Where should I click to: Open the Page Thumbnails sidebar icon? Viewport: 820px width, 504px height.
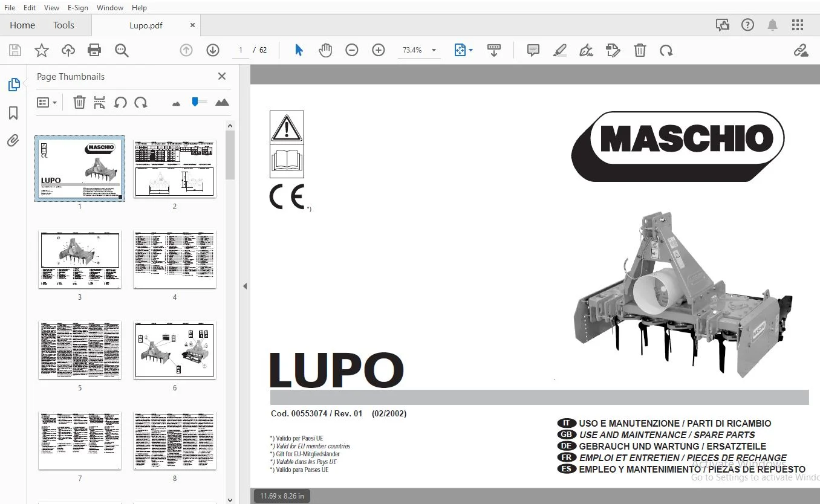[13, 85]
